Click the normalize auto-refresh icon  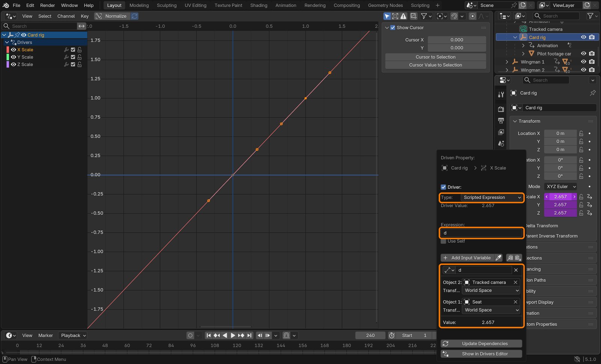point(134,16)
